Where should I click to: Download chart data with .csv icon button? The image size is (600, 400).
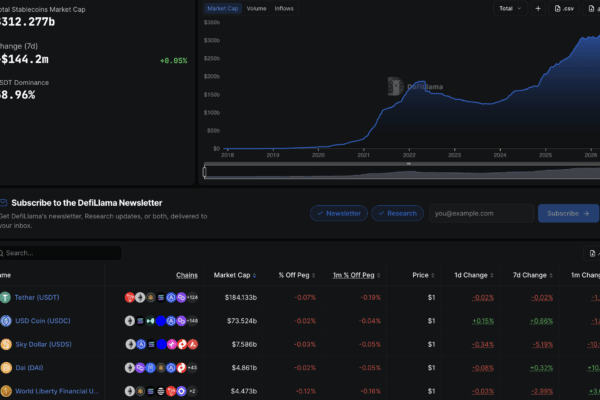(x=564, y=8)
